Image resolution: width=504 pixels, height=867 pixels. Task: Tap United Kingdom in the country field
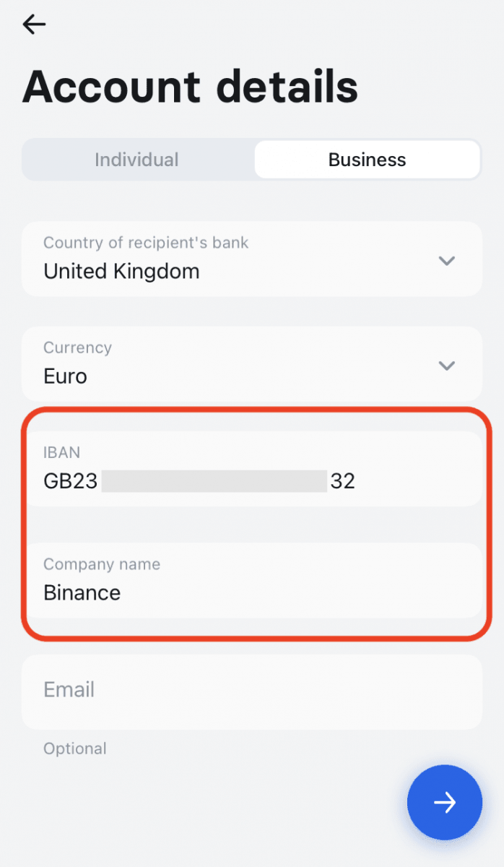(x=121, y=272)
